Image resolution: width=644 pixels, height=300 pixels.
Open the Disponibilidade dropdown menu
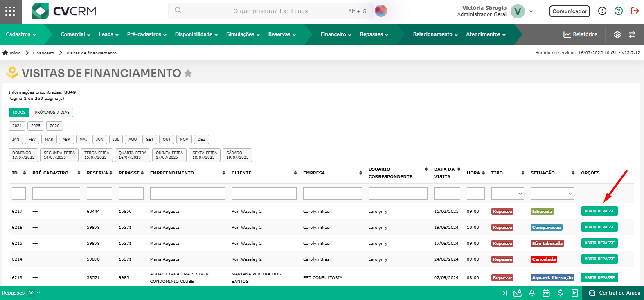pos(196,34)
